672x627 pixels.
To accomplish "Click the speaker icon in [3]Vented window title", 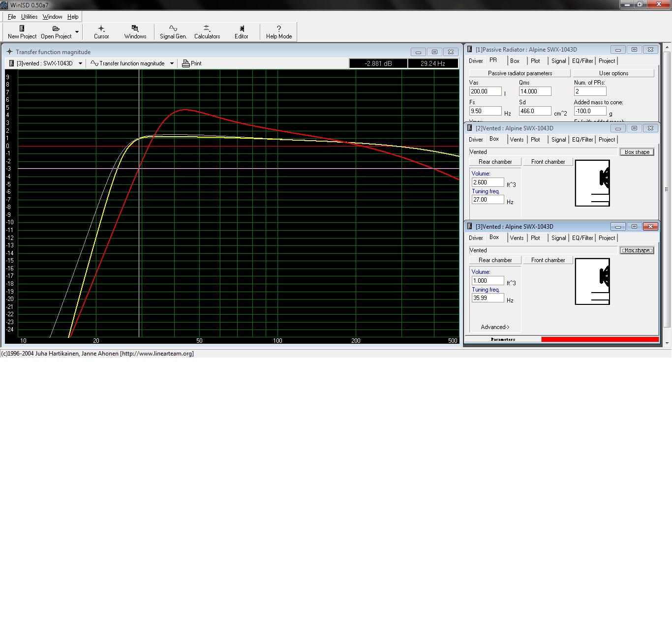I will (x=470, y=226).
